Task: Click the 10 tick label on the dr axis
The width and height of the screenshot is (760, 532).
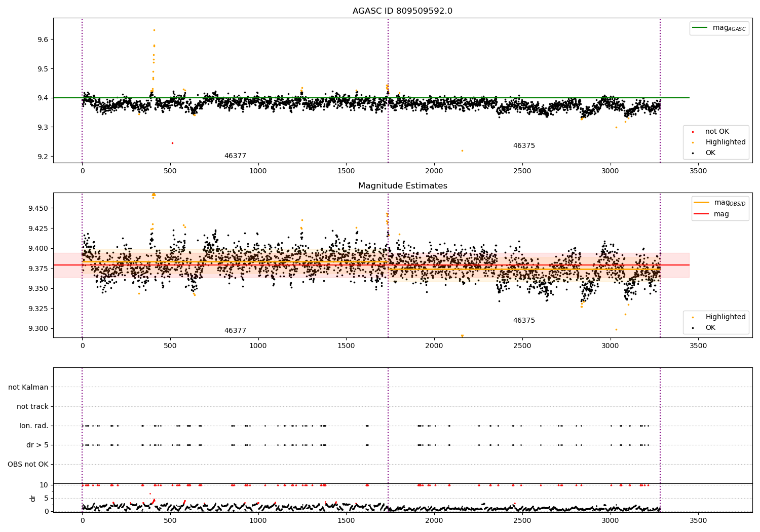Action: pyautogui.click(x=44, y=485)
